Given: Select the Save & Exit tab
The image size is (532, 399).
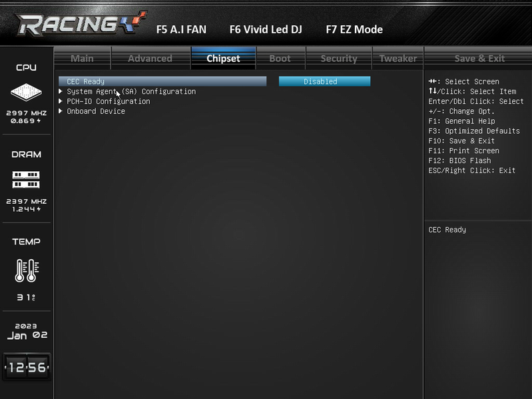Looking at the screenshot, I should 479,59.
